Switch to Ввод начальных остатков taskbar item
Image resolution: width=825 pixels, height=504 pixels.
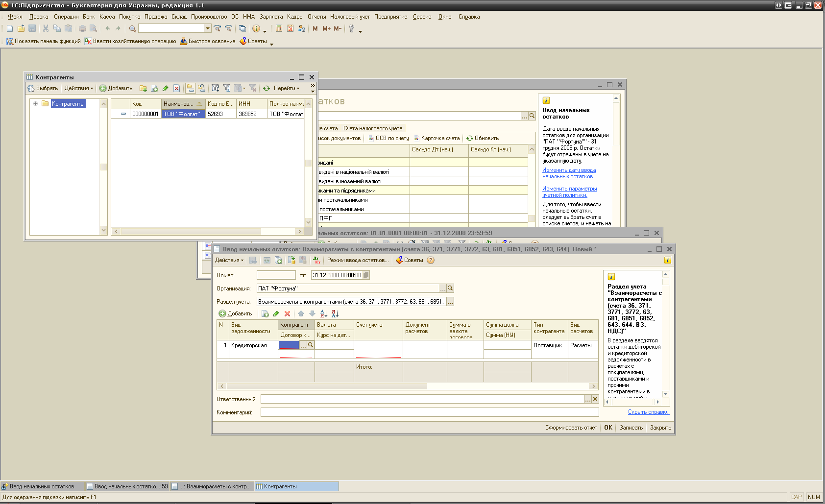(x=43, y=486)
